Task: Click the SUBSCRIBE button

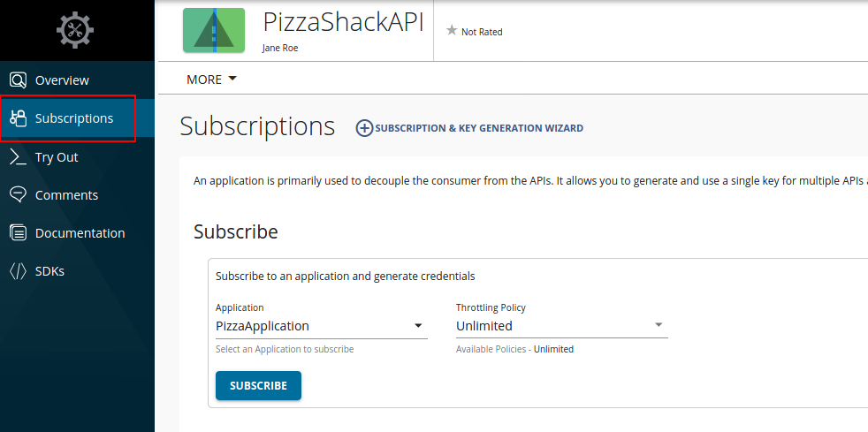Action: coord(258,385)
